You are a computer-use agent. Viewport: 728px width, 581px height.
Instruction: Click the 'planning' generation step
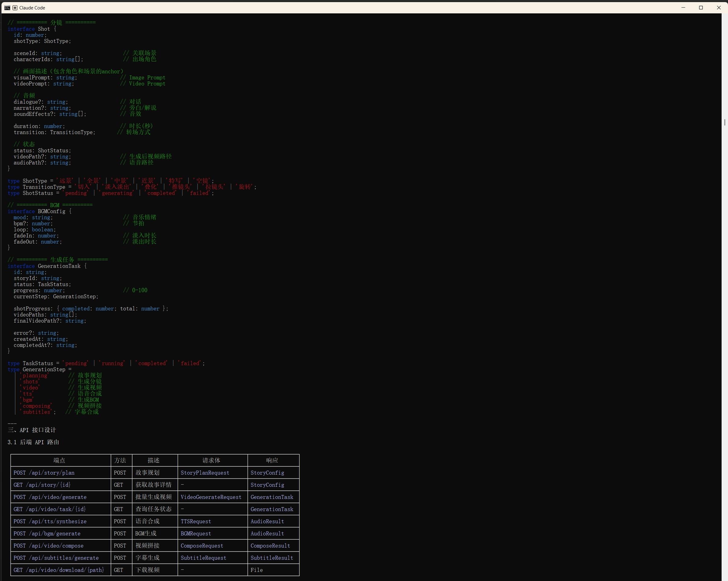click(x=34, y=375)
